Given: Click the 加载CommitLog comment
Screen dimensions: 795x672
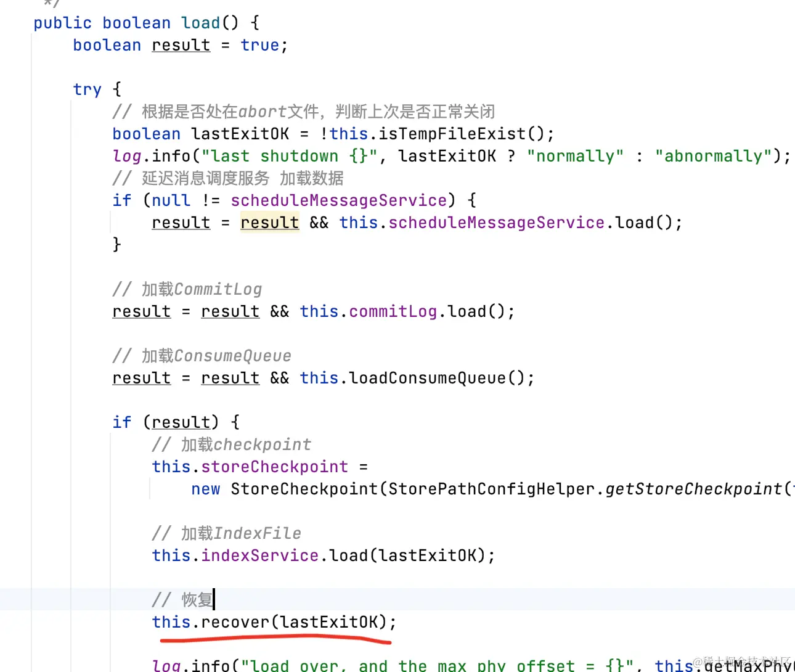Looking at the screenshot, I should click(187, 289).
